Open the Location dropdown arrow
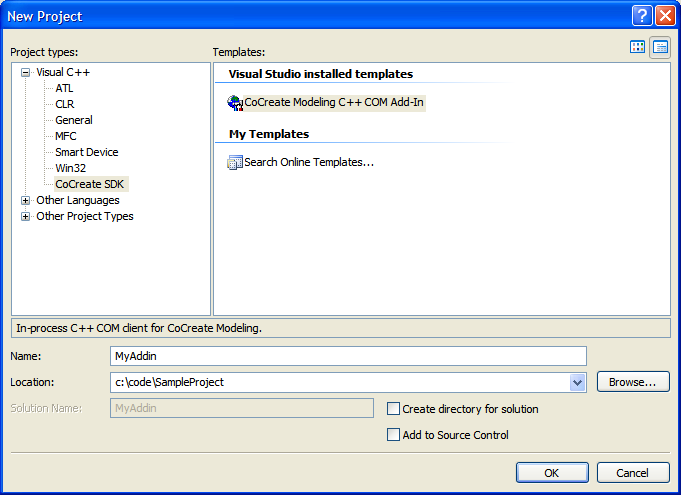Screen dimensions: 681x495 pos(577,383)
